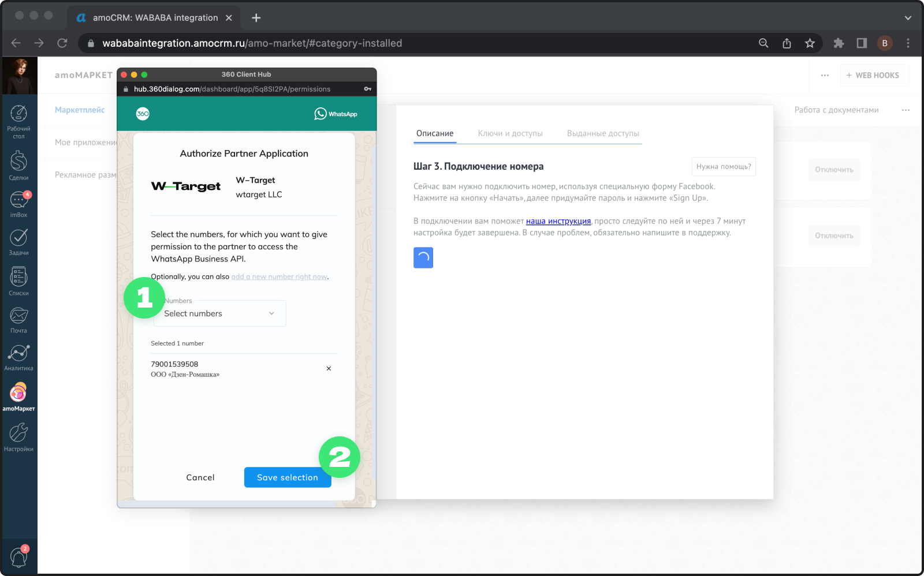Screen dimensions: 924x576
Task: Open the more options menu near WEB HOOKS
Action: pyautogui.click(x=825, y=75)
